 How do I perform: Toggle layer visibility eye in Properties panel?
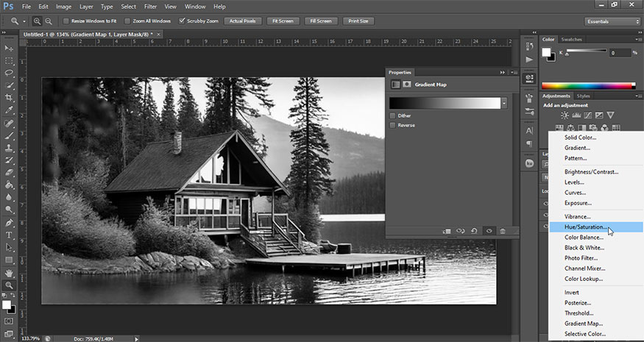pos(489,231)
